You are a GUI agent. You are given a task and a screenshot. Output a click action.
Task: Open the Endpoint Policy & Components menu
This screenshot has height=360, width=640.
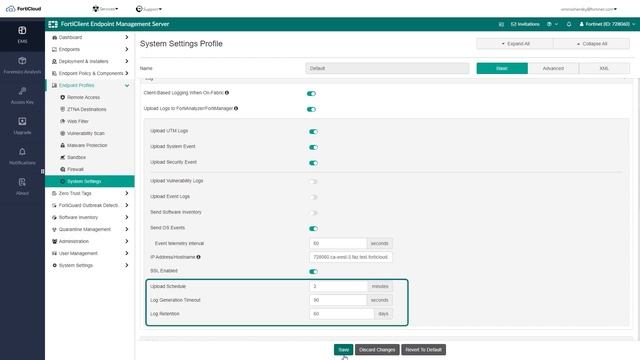[x=90, y=73]
